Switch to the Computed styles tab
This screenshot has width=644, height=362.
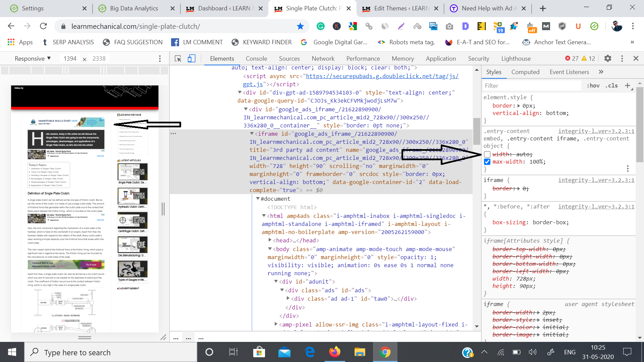click(525, 72)
